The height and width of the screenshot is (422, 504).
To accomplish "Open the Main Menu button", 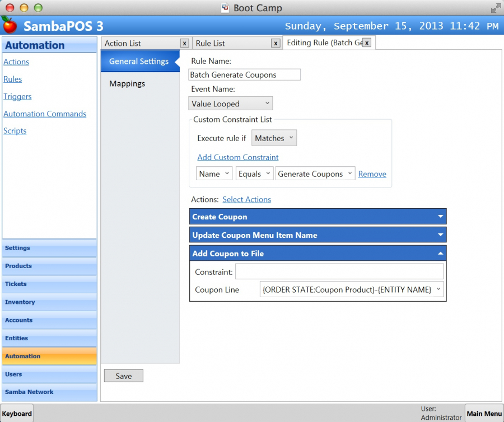I will click(484, 414).
